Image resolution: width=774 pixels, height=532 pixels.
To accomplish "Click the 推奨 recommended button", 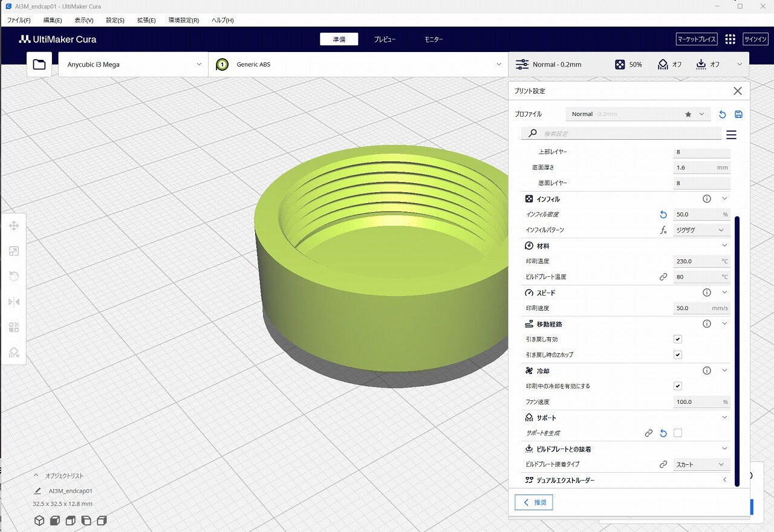I will pyautogui.click(x=534, y=502).
